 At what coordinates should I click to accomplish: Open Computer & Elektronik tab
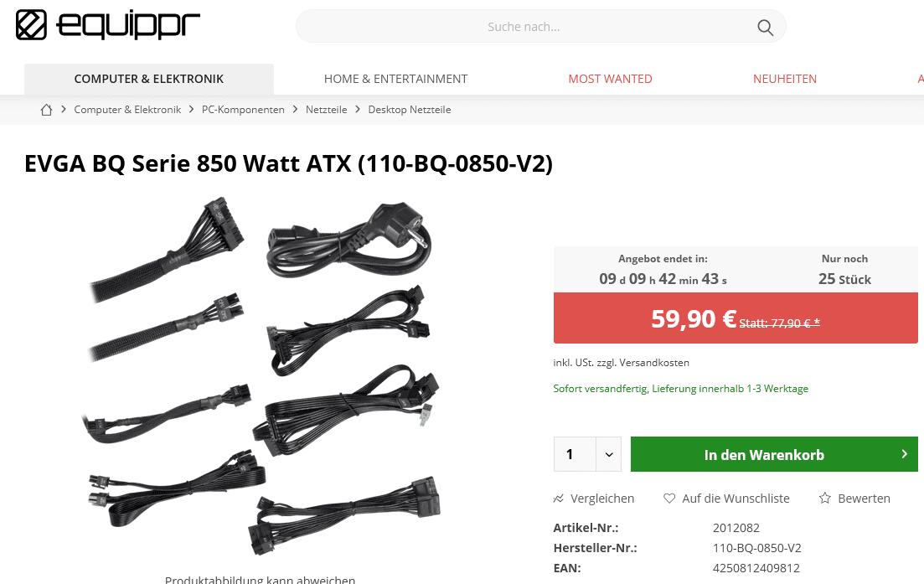pyautogui.click(x=149, y=79)
